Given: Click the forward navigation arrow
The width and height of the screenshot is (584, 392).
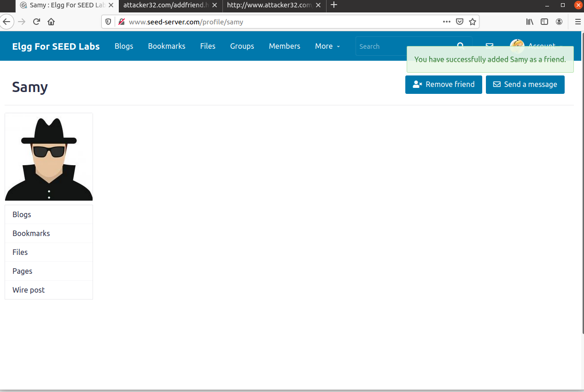Looking at the screenshot, I should tap(22, 22).
